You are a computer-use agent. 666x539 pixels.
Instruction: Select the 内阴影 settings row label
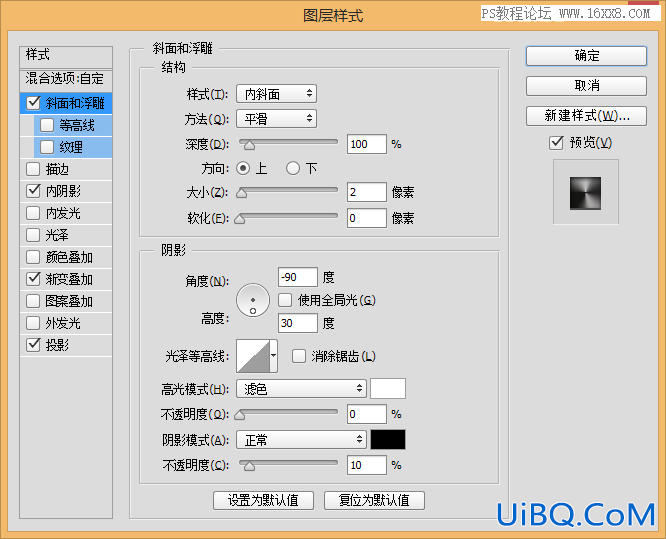[x=63, y=191]
